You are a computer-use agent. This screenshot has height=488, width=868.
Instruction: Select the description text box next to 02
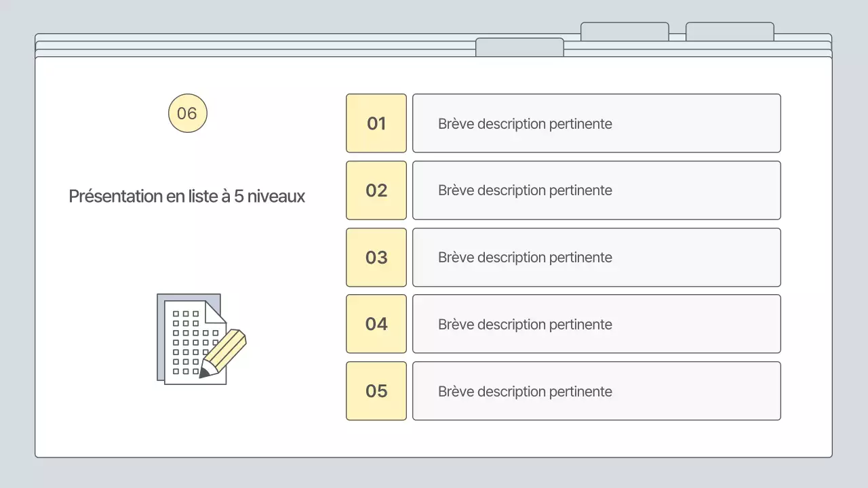[x=597, y=190]
